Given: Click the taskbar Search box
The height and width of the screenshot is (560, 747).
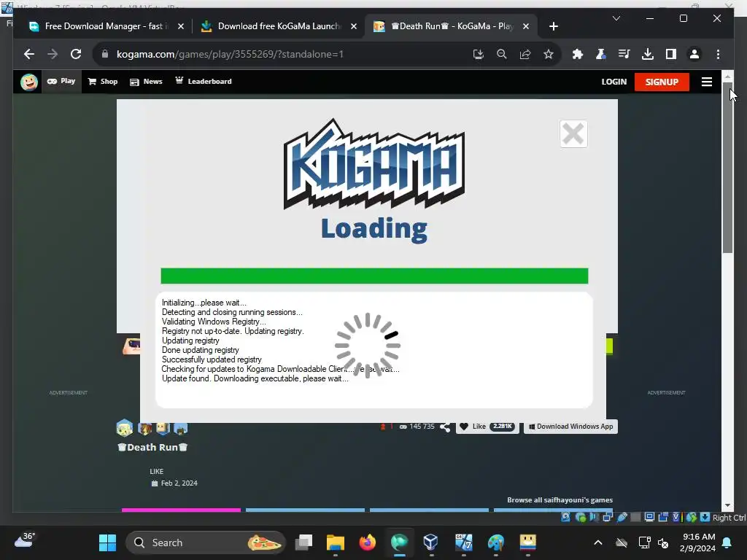Looking at the screenshot, I should point(205,542).
